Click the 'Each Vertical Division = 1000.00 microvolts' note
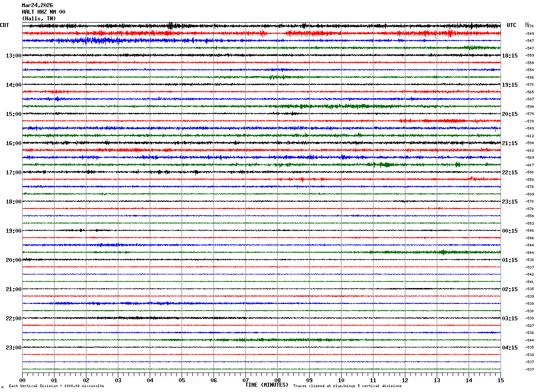This screenshot has height=392, width=536. pyautogui.click(x=57, y=386)
